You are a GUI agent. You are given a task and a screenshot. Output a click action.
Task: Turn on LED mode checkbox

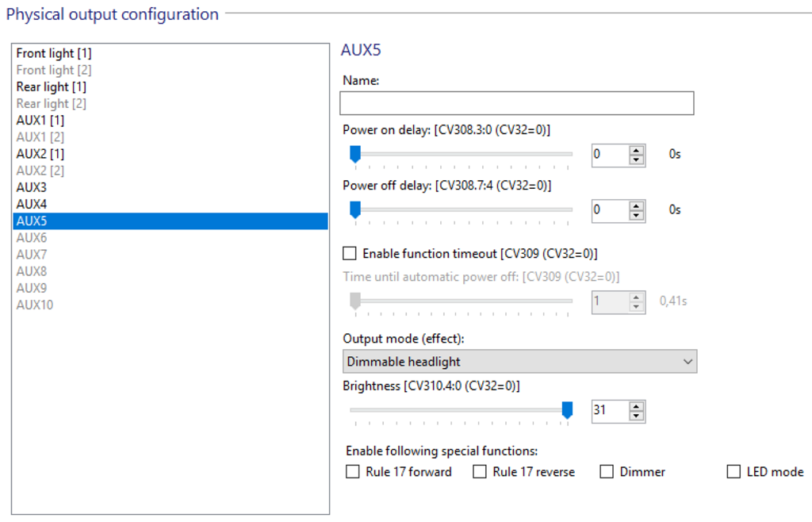pos(733,472)
